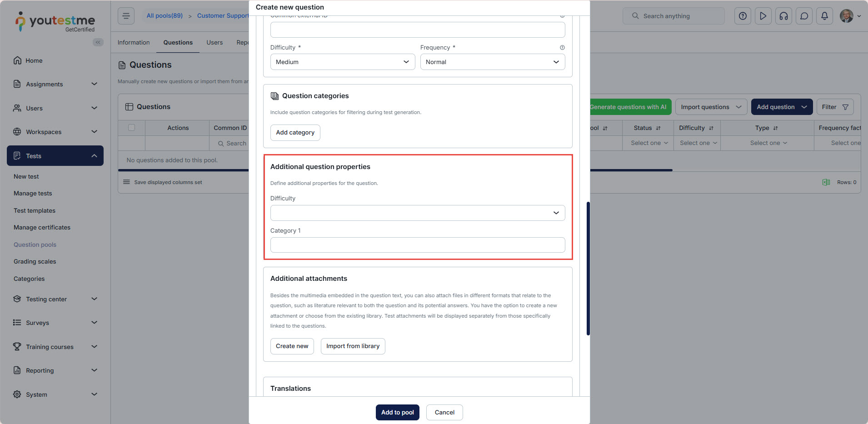This screenshot has height=424, width=868.
Task: Export table using Excel icon
Action: click(x=826, y=182)
